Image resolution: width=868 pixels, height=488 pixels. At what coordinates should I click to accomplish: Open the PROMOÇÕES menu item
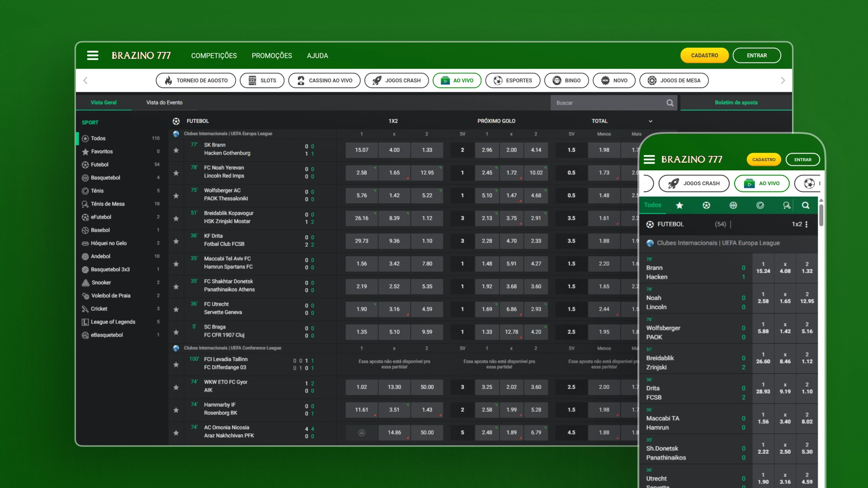pos(271,55)
